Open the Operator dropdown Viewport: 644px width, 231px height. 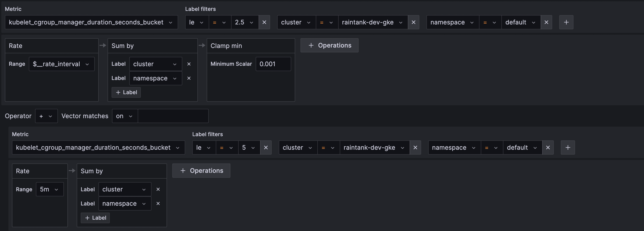(46, 116)
